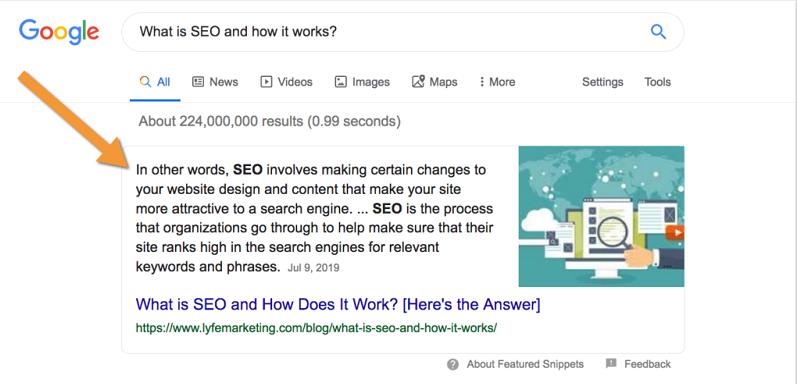Click About Featured Snippets link
This screenshot has height=384, width=797.
click(525, 364)
